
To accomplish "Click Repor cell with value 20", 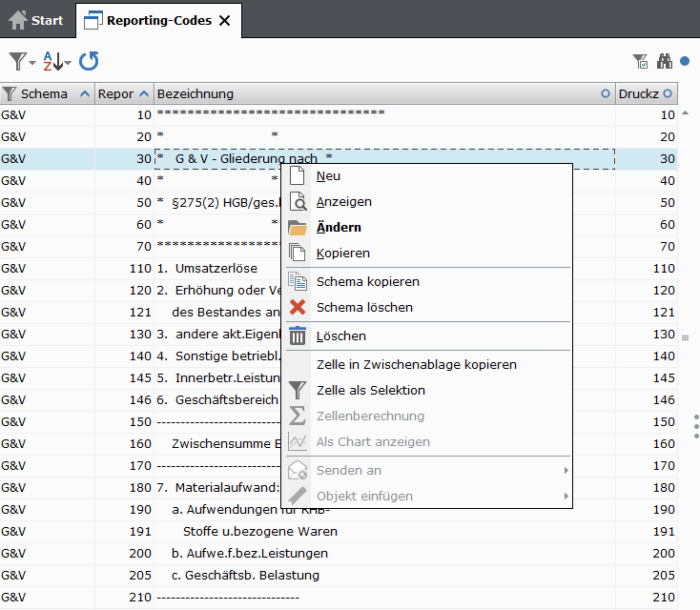I will click(x=125, y=137).
